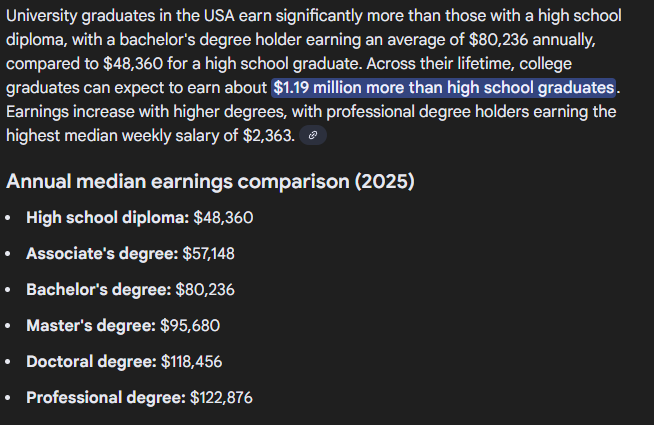Click the bullet beside High school diploma

tap(10, 218)
